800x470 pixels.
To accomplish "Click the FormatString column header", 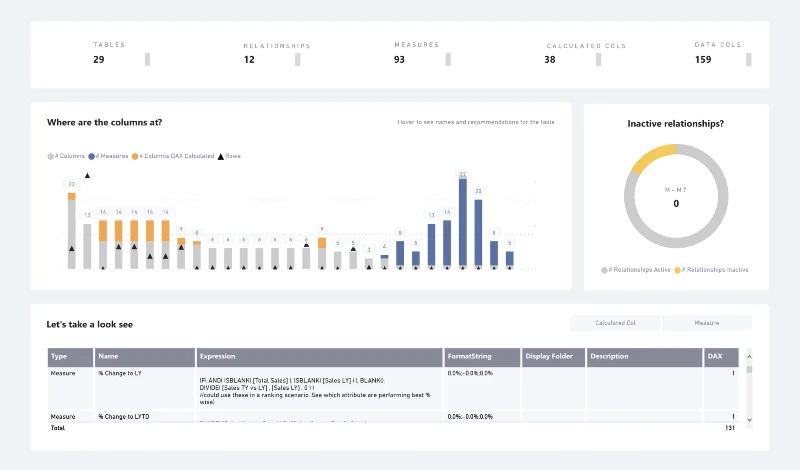I will [482, 357].
